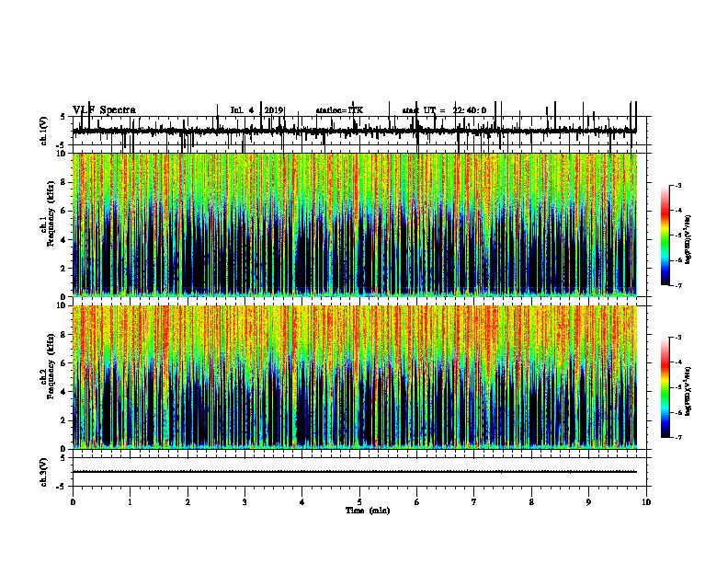Click the ch.3 voltage waveform trace

pos(355,472)
